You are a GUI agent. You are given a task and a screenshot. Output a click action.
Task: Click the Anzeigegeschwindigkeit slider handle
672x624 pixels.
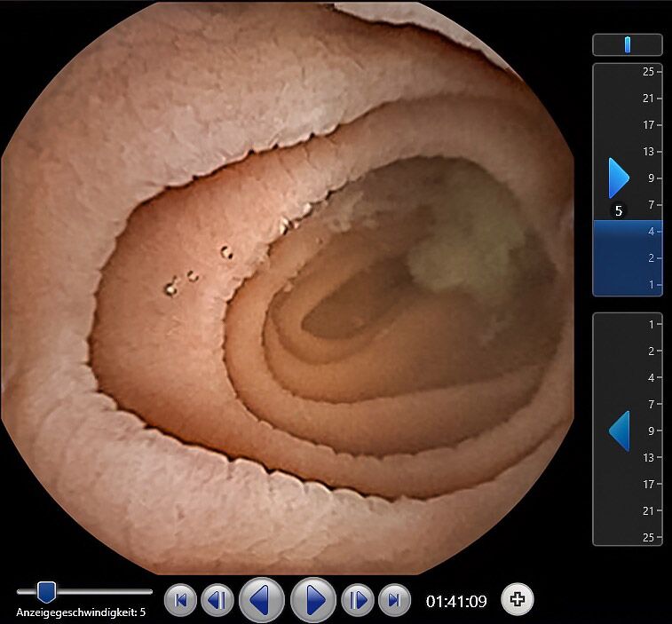coord(47,591)
